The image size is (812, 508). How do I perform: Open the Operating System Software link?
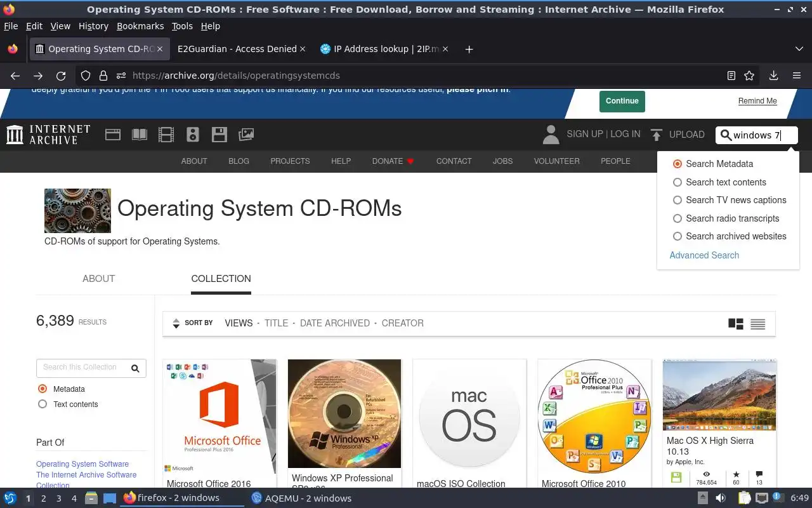(82, 464)
